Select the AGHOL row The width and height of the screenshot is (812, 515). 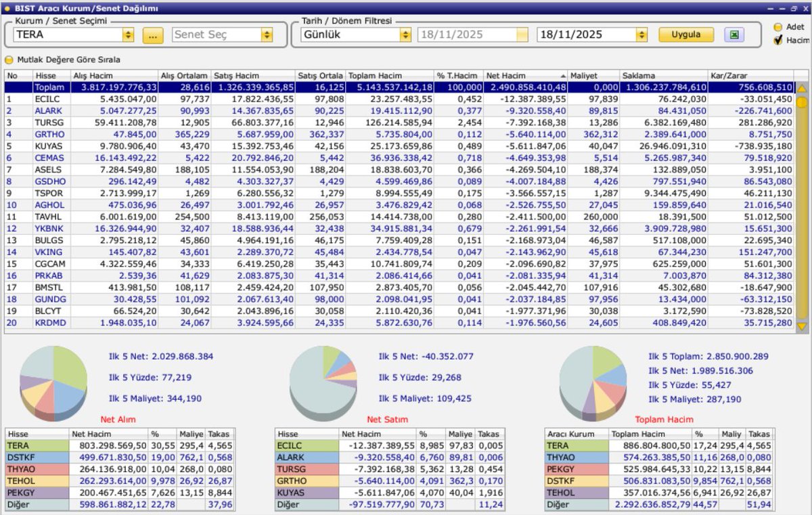[399, 204]
